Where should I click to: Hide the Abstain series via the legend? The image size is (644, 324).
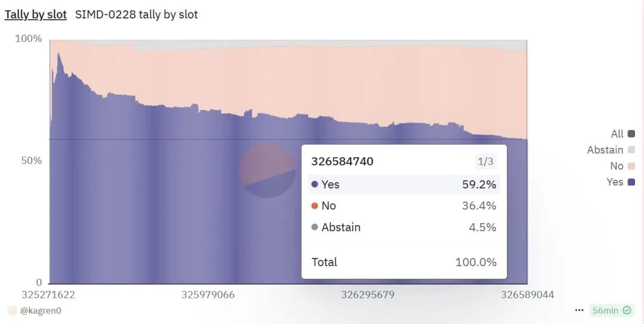[x=611, y=150]
